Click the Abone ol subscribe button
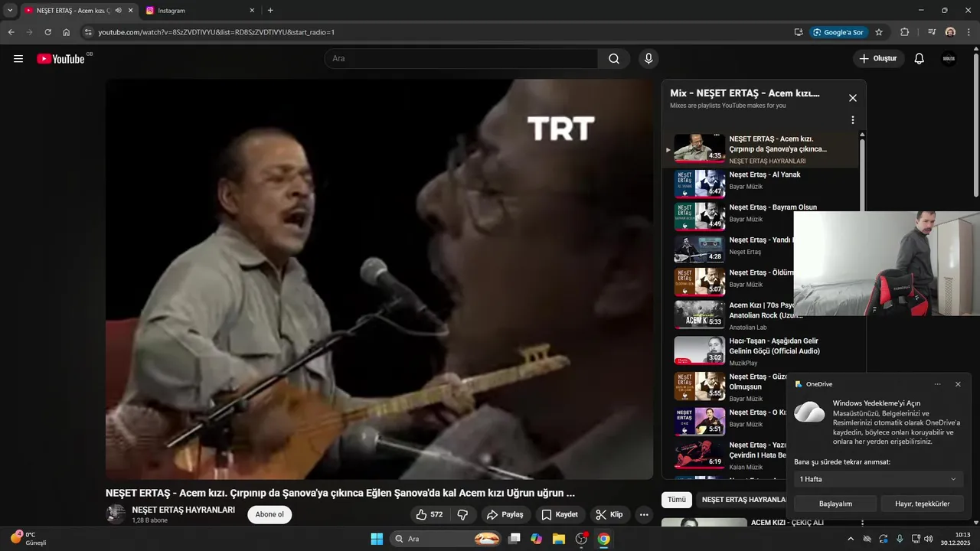 click(x=269, y=514)
